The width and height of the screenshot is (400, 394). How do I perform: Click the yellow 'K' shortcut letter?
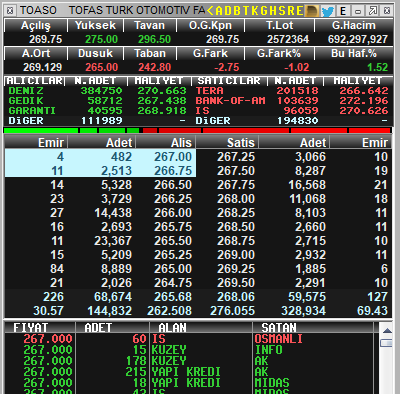[255, 11]
